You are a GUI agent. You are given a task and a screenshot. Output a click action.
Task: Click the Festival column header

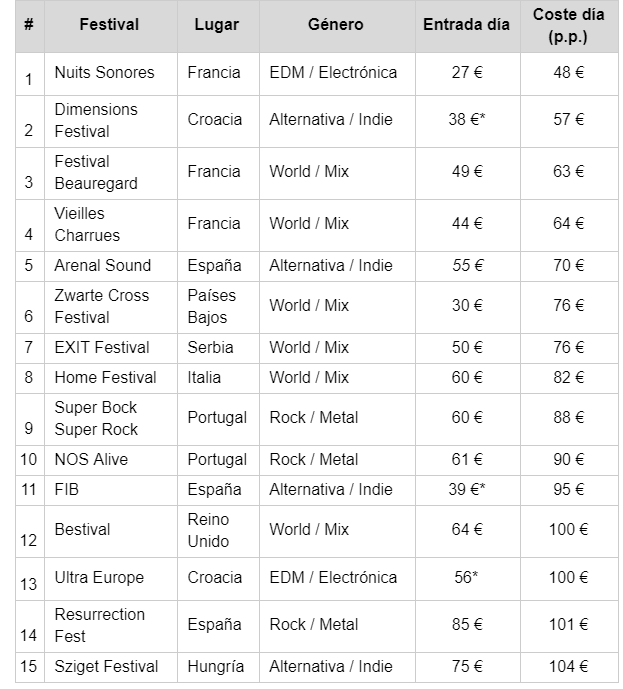pos(109,25)
